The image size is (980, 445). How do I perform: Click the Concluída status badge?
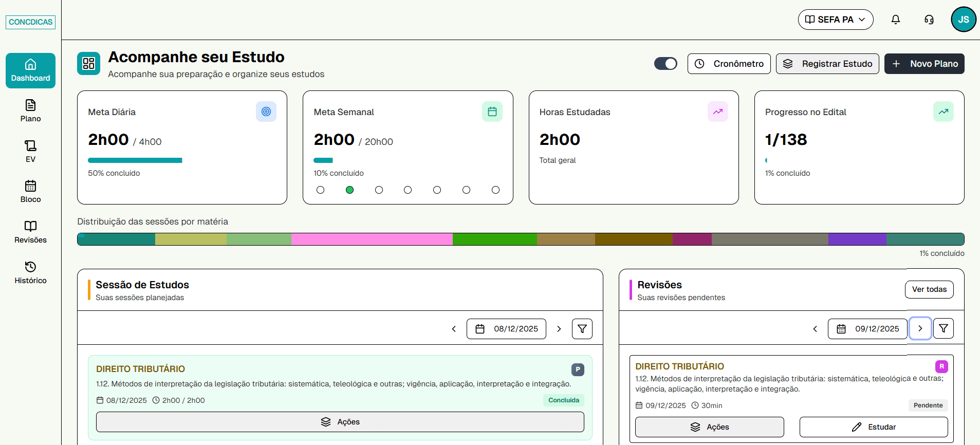[564, 400]
